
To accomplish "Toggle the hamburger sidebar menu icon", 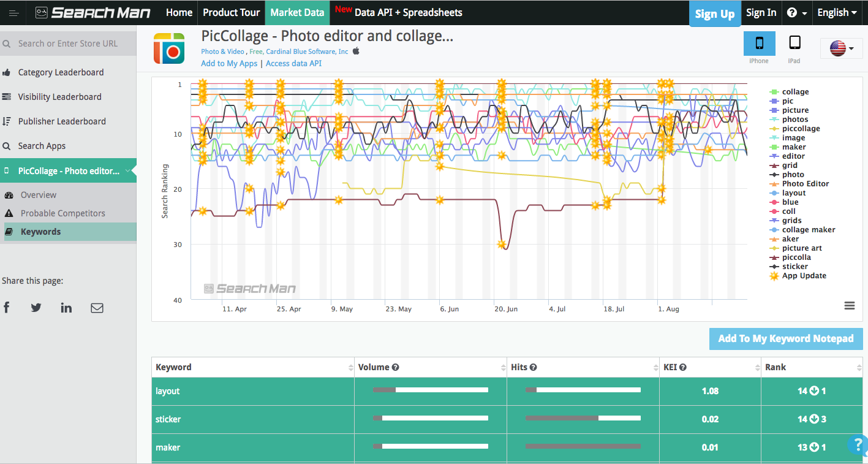I will pos(13,13).
